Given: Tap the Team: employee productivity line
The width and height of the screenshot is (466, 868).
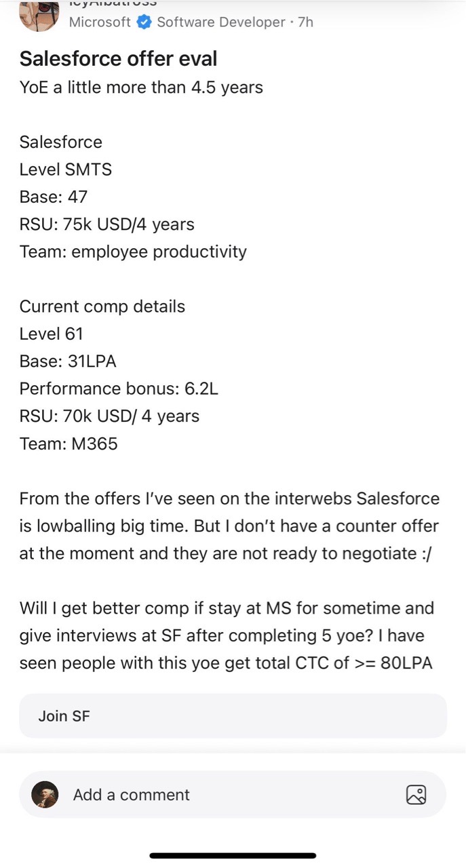Looking at the screenshot, I should pyautogui.click(x=133, y=252).
